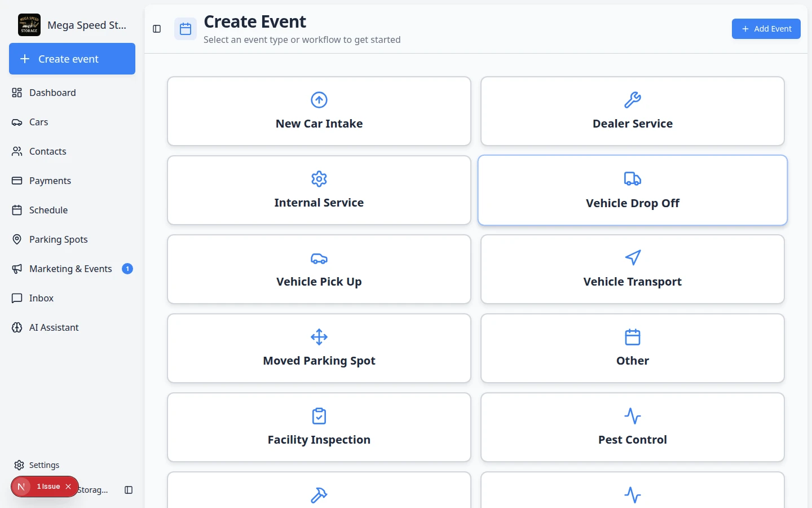The height and width of the screenshot is (508, 812).
Task: Open the Contacts section
Action: coord(72,151)
